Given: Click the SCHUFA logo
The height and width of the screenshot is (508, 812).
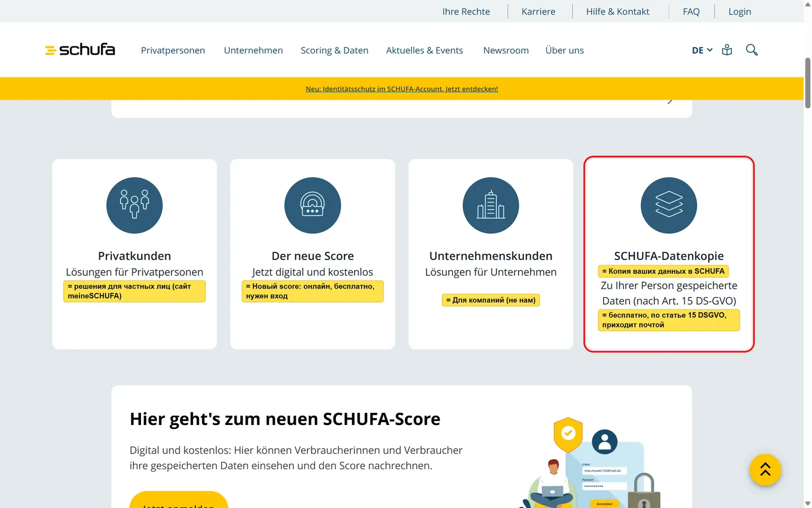Looking at the screenshot, I should point(80,50).
